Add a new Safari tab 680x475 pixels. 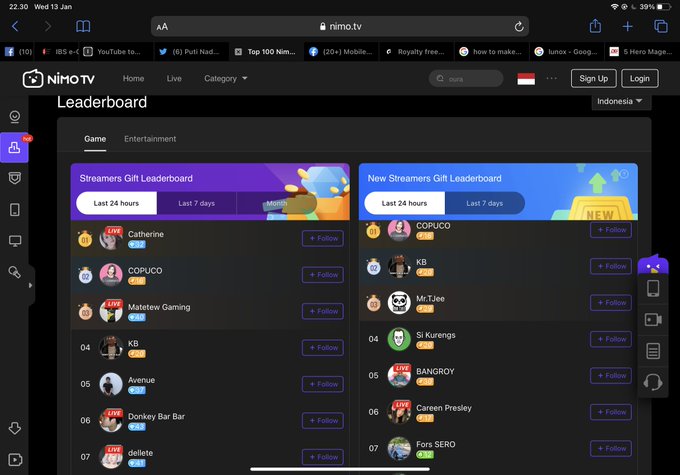click(x=627, y=26)
